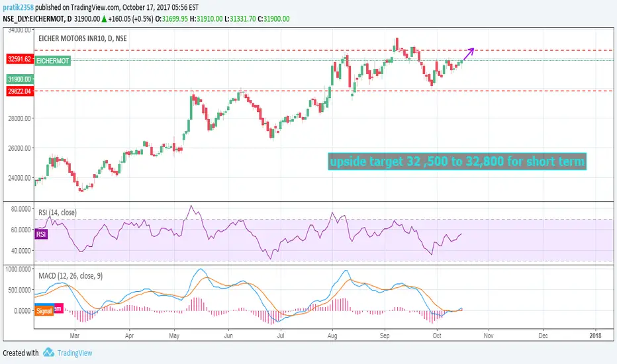The height and width of the screenshot is (364, 617).
Task: Click the Apr label on time axis
Action: (x=129, y=336)
